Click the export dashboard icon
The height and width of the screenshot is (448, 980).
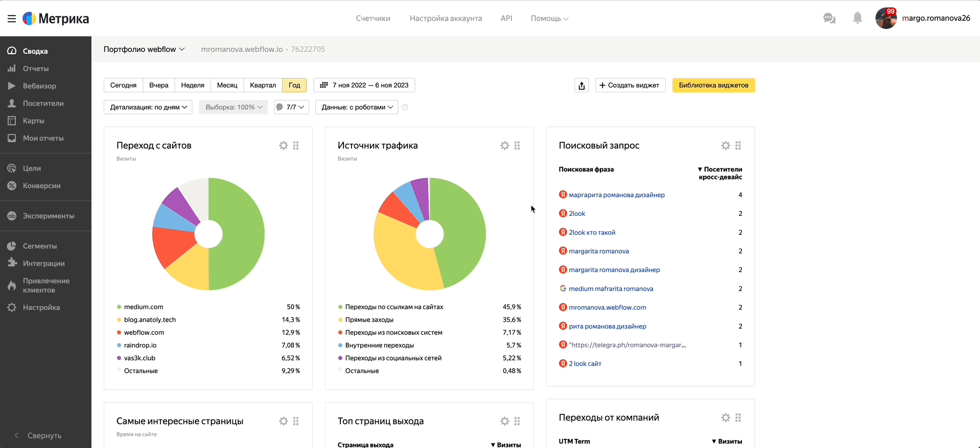581,85
